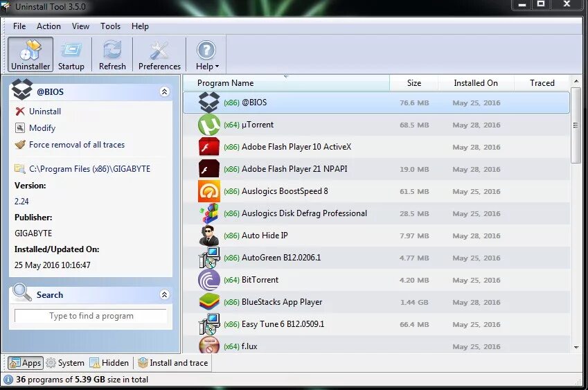This screenshot has height=390, width=588.
Task: Click the magnifier Search panel icon
Action: (21, 292)
